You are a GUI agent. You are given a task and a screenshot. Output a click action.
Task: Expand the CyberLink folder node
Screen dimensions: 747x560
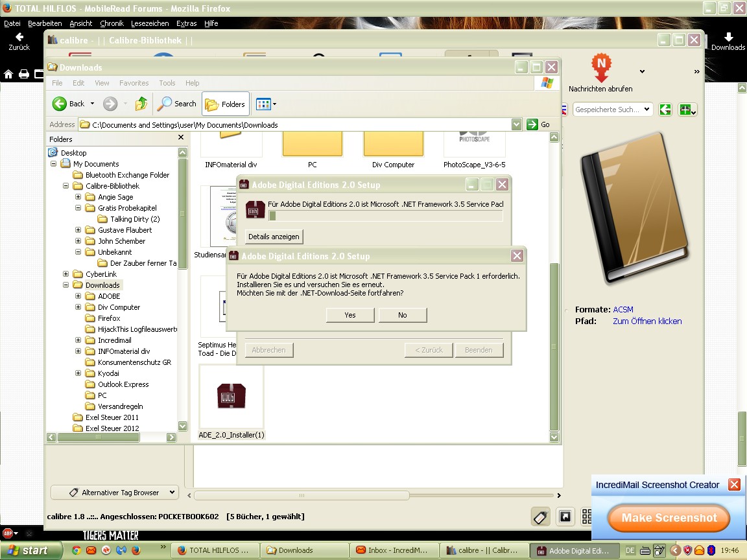click(x=65, y=274)
